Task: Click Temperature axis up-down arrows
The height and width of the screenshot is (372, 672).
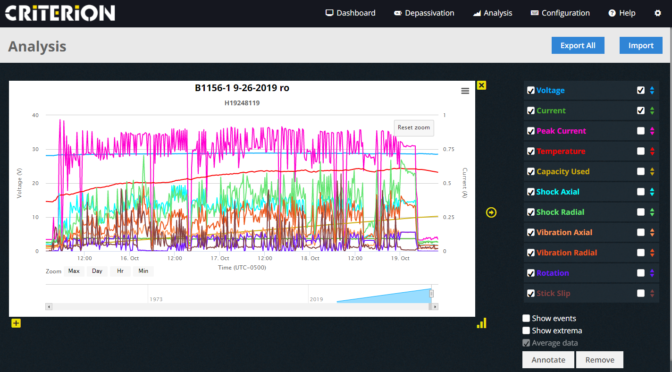Action: pyautogui.click(x=652, y=151)
